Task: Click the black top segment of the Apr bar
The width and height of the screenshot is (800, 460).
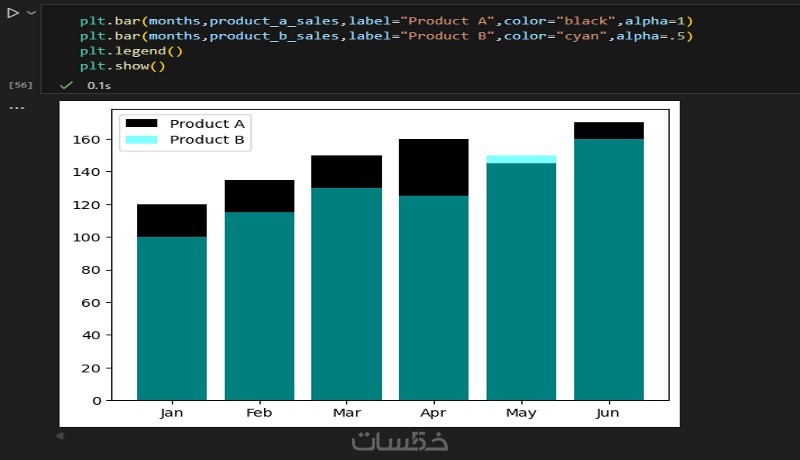Action: coord(434,167)
